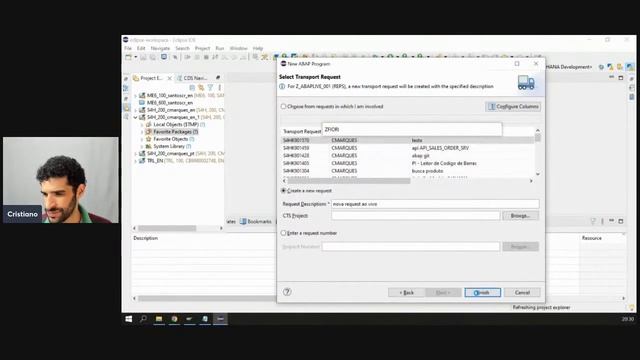Click the taskbar search icon

143,319
